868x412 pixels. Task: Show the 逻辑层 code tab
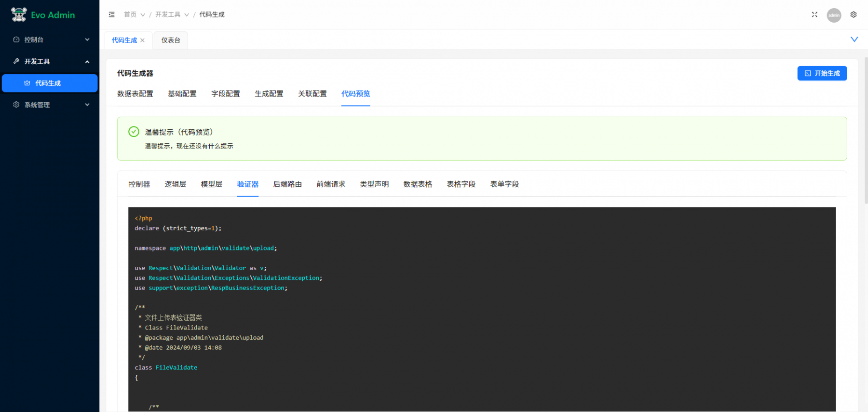(176, 184)
